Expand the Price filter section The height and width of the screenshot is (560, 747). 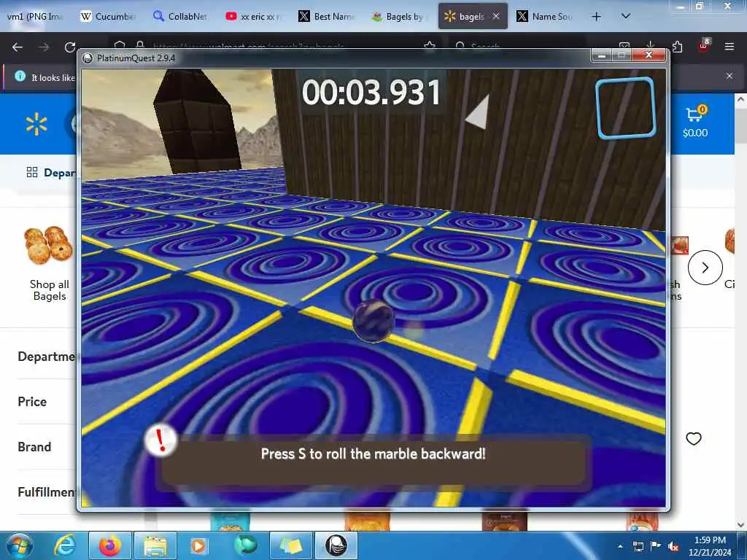32,402
